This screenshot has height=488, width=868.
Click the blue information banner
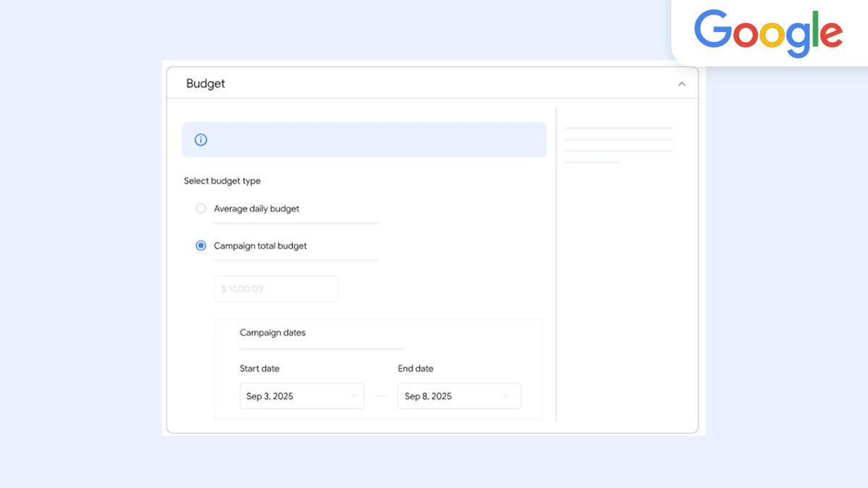pos(363,140)
